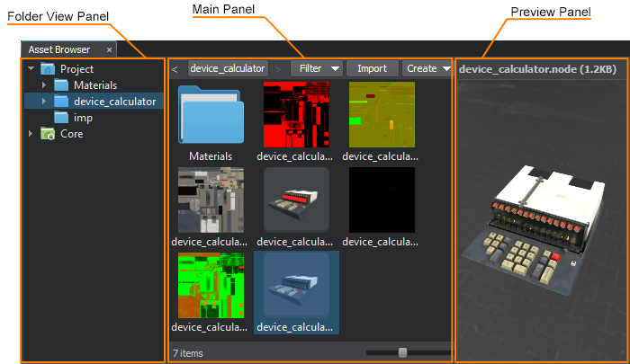Open the large Materials folder thumbnail
The width and height of the screenshot is (630, 364).
pos(211,114)
